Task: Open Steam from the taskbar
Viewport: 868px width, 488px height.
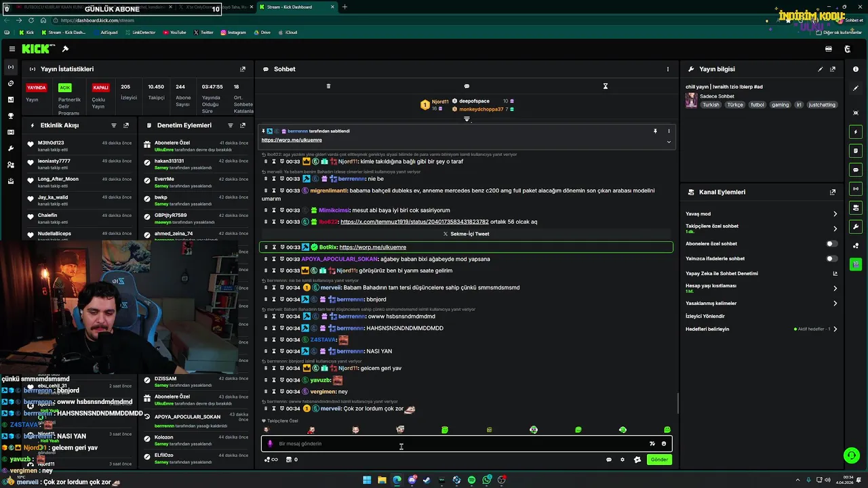Action: click(427, 480)
